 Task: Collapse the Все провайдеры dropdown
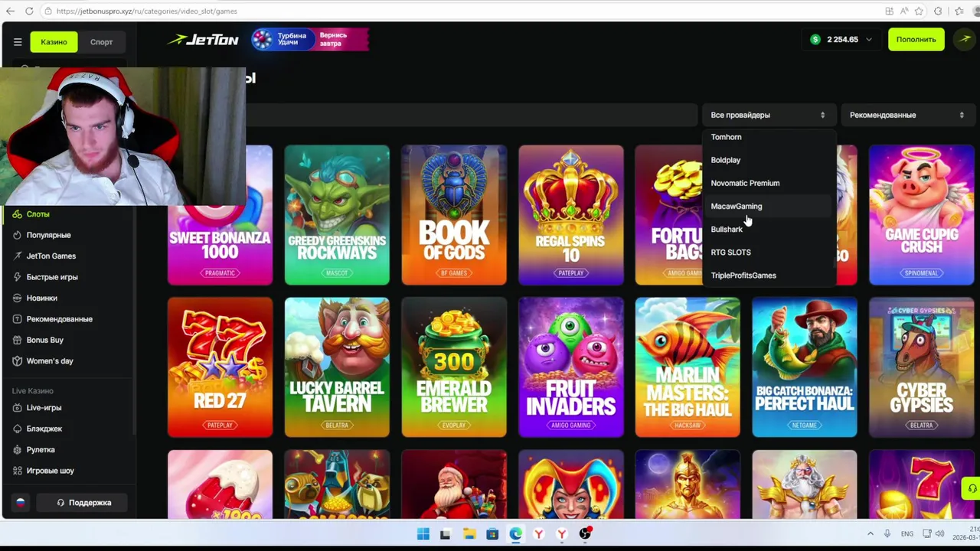(x=768, y=115)
